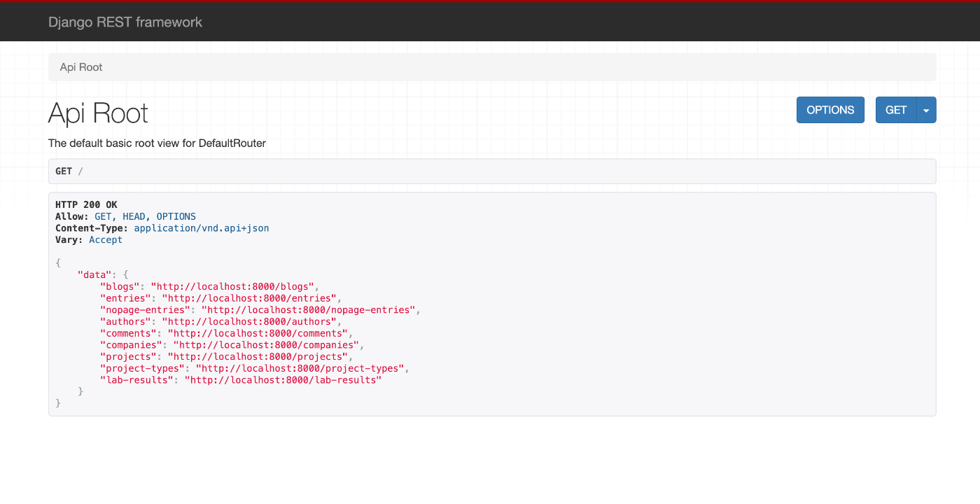Click the blue GET button
This screenshot has width=980, height=504.
coord(895,110)
